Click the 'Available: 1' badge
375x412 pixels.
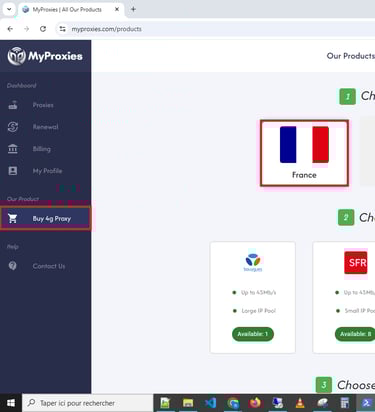pyautogui.click(x=253, y=334)
